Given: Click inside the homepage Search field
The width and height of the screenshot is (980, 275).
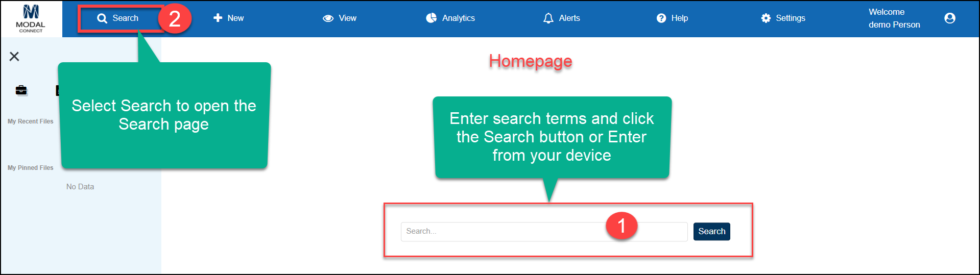Looking at the screenshot, I should point(544,232).
